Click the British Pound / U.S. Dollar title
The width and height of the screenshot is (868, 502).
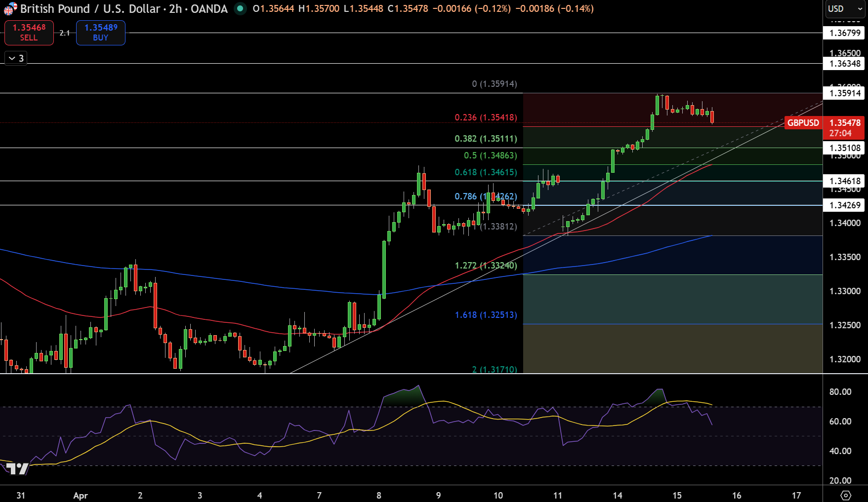[90, 8]
